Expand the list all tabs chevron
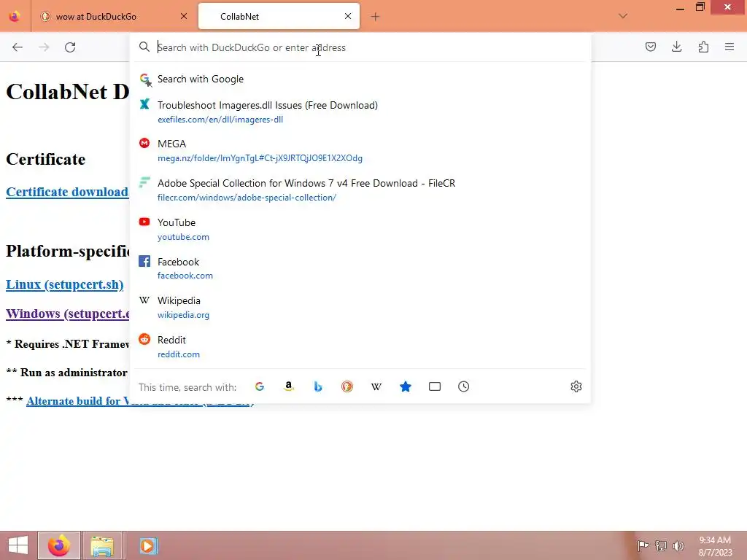This screenshot has width=747, height=560. (x=623, y=16)
